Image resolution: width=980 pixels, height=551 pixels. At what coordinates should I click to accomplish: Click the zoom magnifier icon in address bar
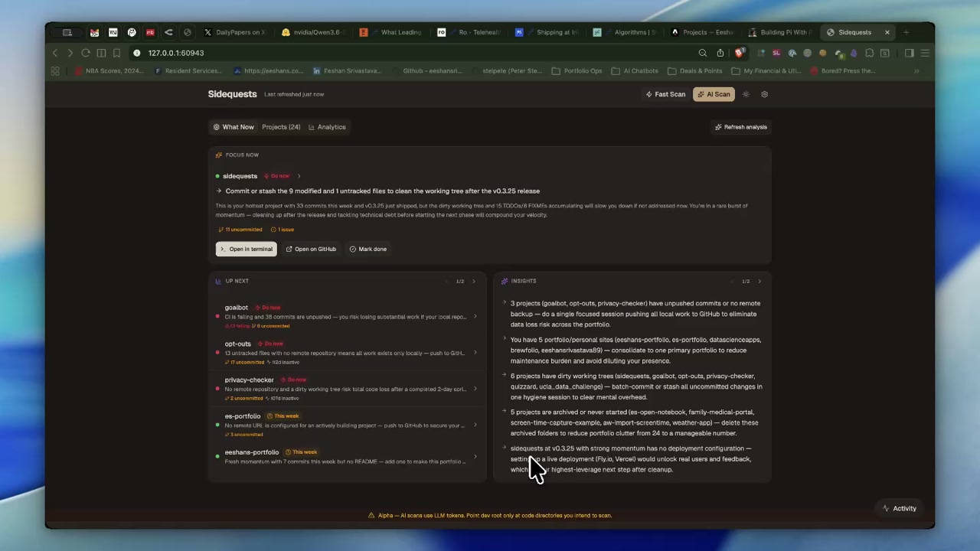coord(703,53)
